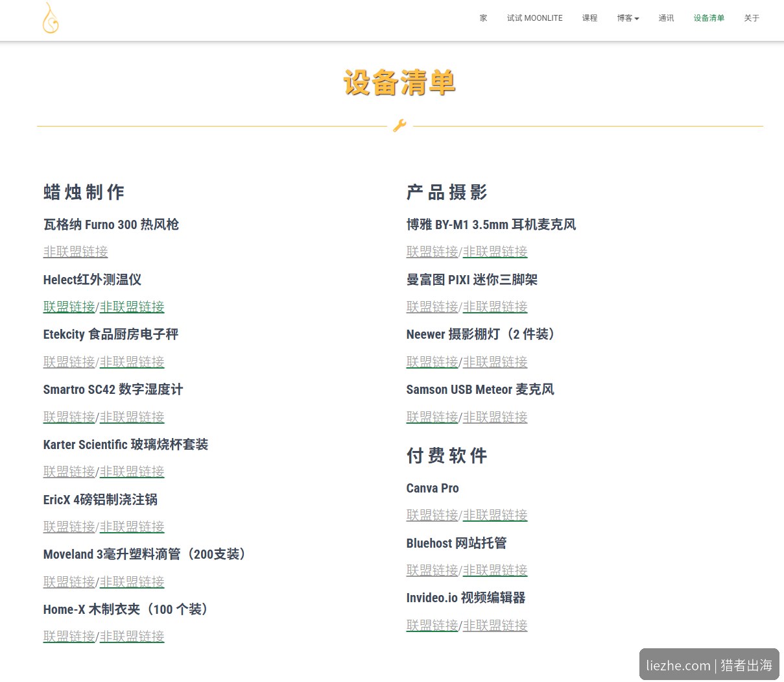
Task: Open 非联盟链接 for EricX 4磅铝制浇注锅
Action: [132, 527]
